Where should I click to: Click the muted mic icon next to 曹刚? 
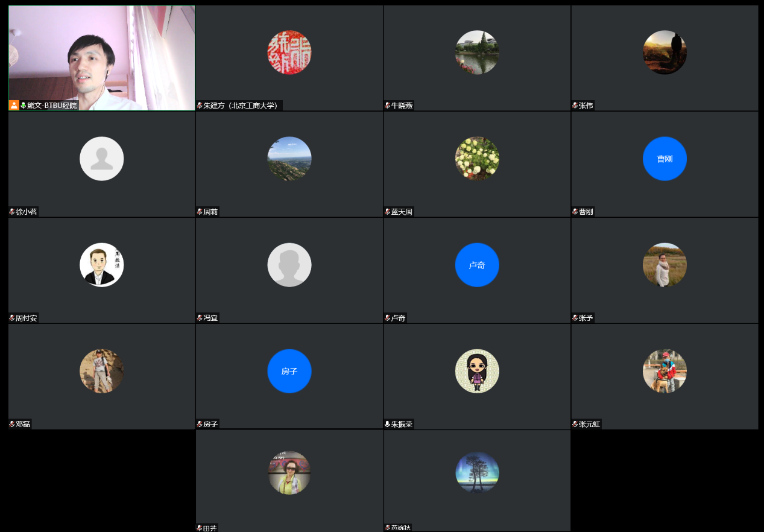point(575,212)
